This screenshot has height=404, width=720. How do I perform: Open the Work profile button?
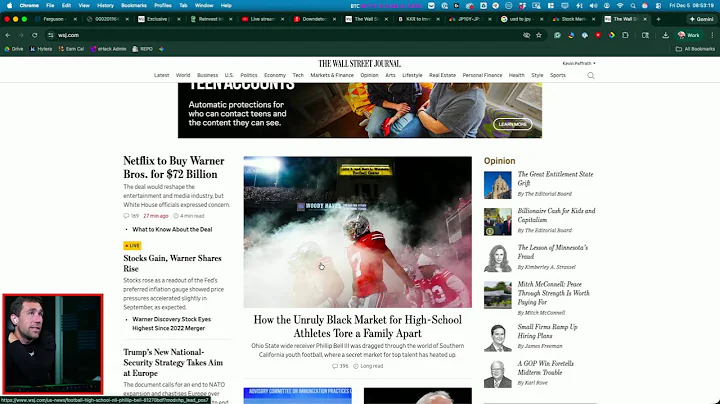[x=689, y=35]
